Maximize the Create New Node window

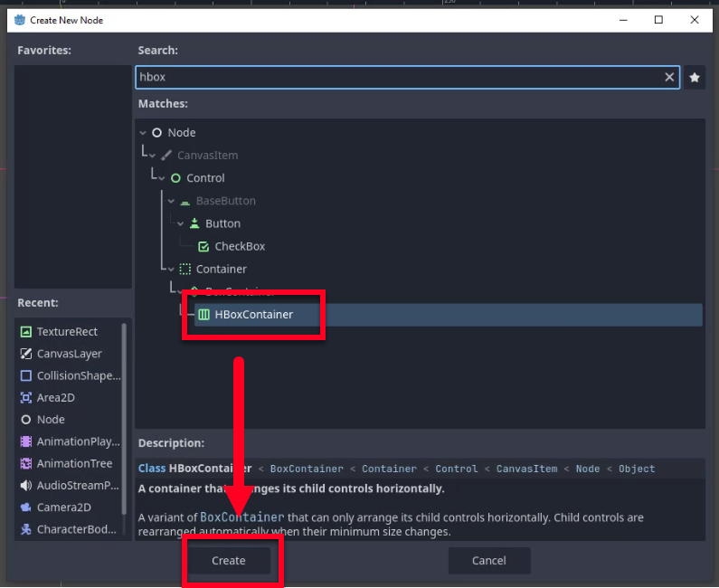point(658,20)
